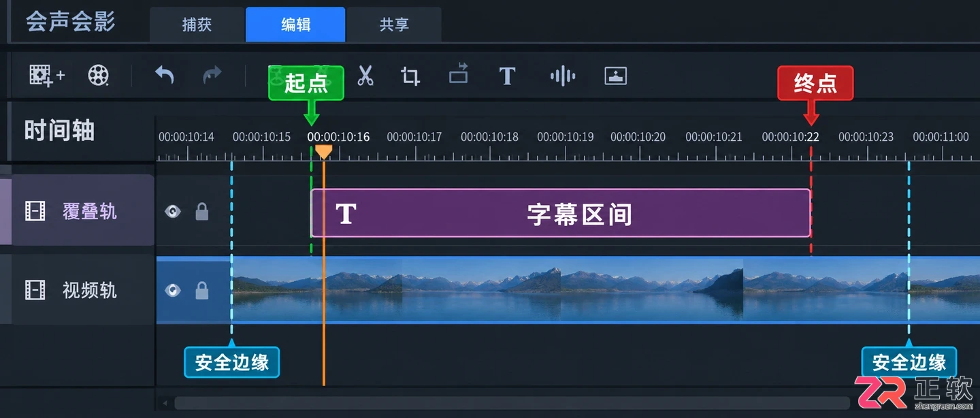Select the T title text tool
The height and width of the screenshot is (418, 980).
click(507, 76)
